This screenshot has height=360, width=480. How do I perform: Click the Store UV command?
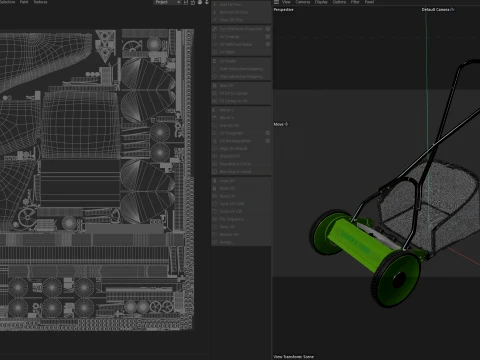tap(241, 227)
